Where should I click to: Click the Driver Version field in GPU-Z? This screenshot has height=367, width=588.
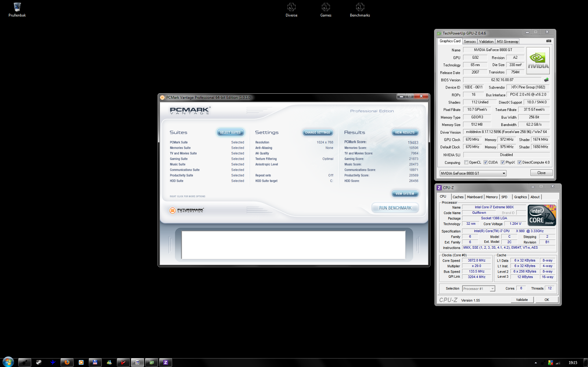click(506, 132)
